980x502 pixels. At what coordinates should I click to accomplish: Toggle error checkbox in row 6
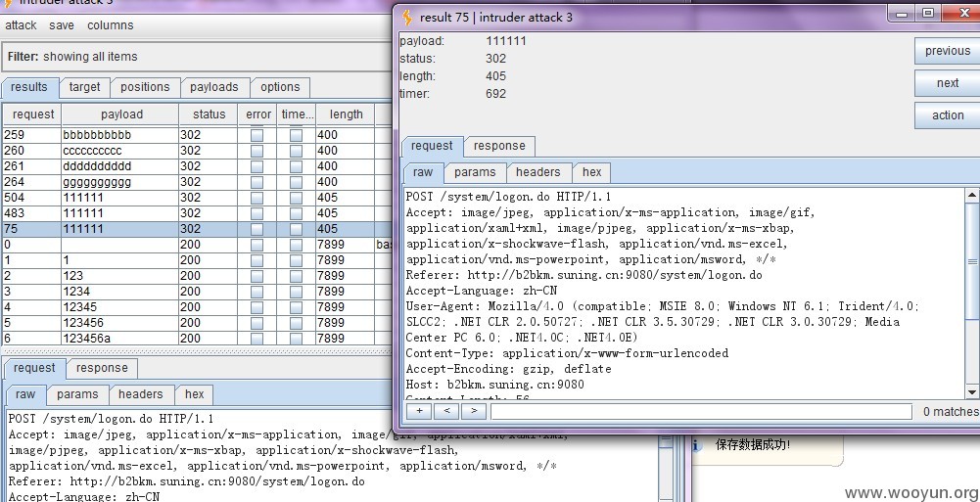coord(257,339)
